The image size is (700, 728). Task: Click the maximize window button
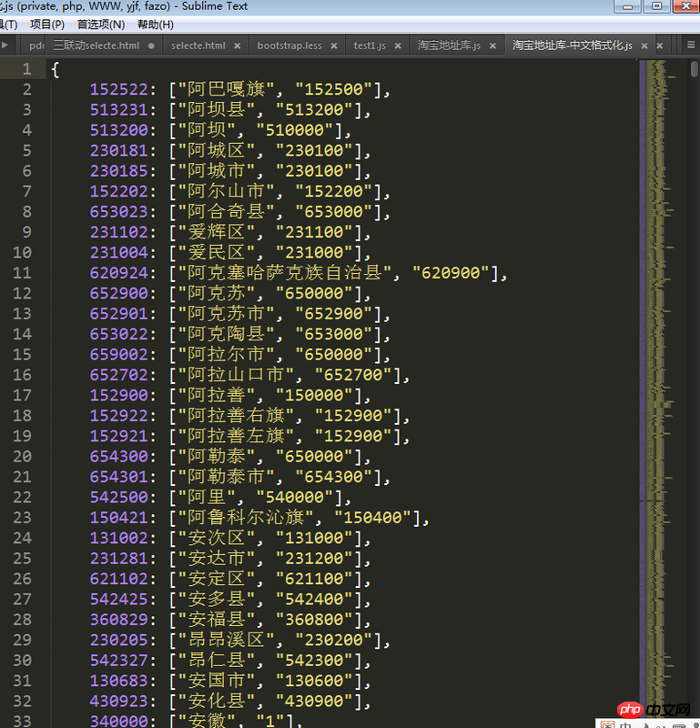click(x=657, y=6)
